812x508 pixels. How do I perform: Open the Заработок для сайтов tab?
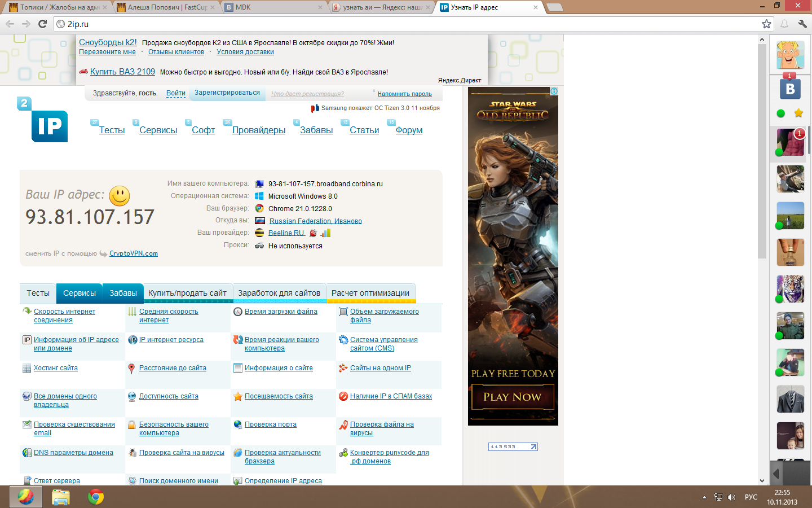pos(279,293)
